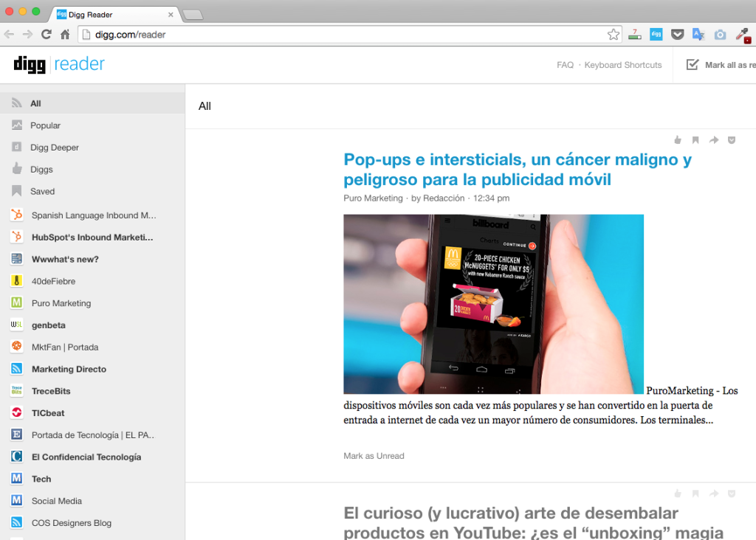The image size is (756, 540).
Task: Select the Tech feed
Action: (92, 479)
